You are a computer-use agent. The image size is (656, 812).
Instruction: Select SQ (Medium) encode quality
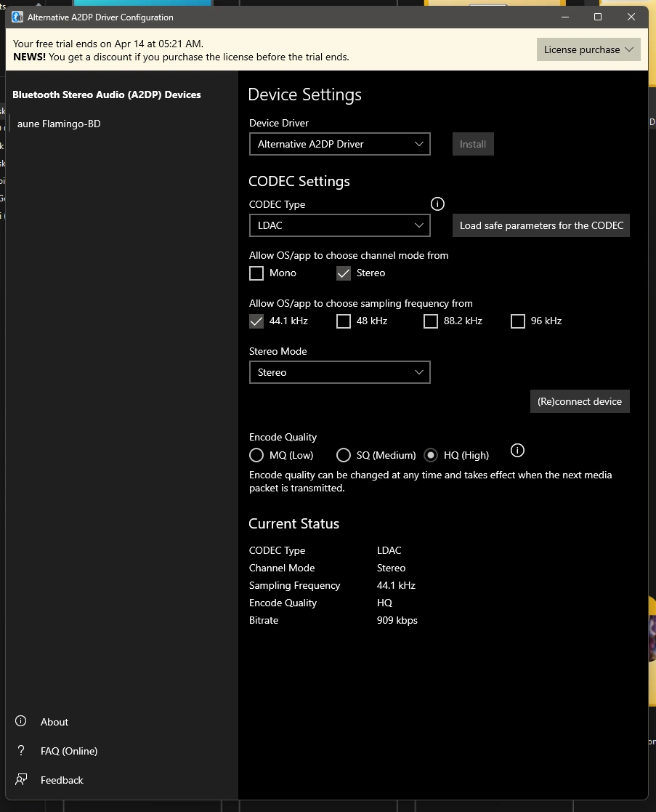coord(344,455)
